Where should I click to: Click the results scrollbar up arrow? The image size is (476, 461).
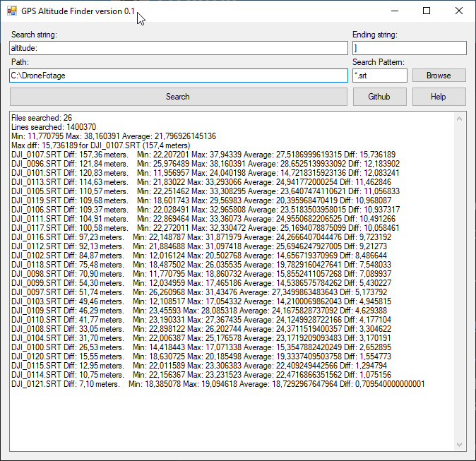point(459,119)
